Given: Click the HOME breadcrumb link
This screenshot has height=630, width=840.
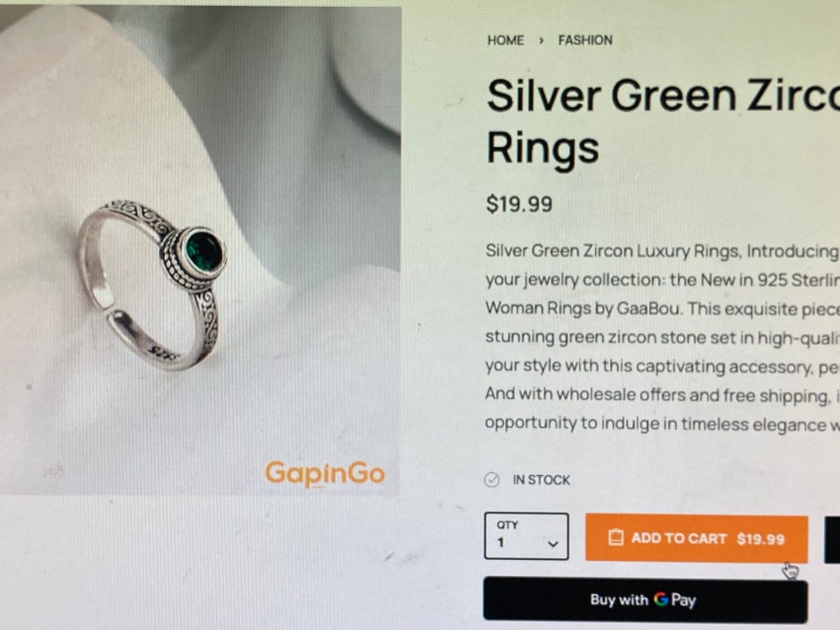Looking at the screenshot, I should (505, 40).
